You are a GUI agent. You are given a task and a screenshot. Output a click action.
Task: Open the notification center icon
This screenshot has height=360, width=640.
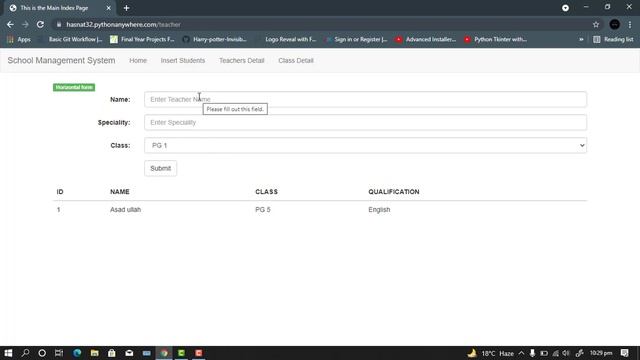click(624, 353)
